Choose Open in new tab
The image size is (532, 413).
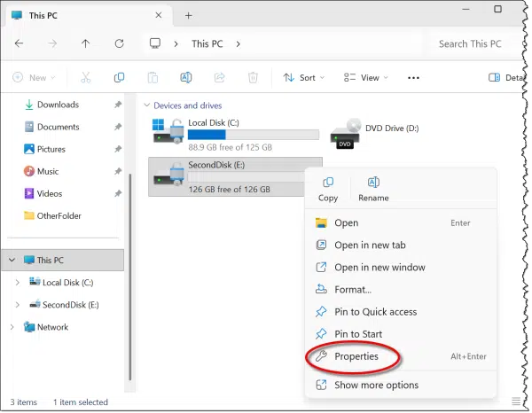click(x=401, y=245)
